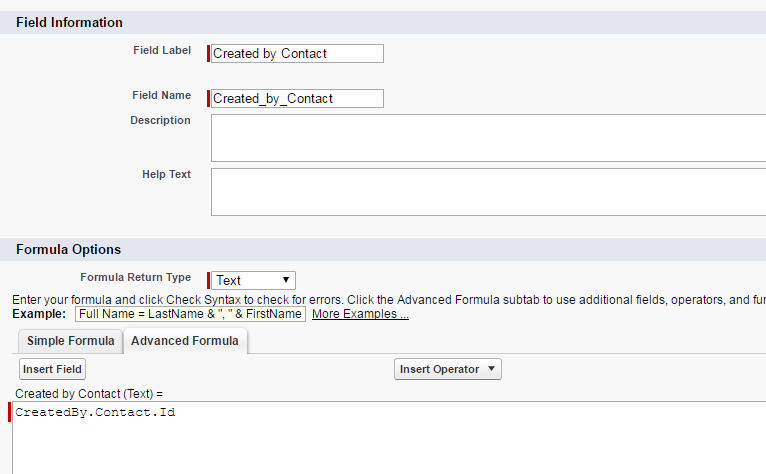
Task: Select the Advanced Formula tab
Action: click(x=184, y=341)
